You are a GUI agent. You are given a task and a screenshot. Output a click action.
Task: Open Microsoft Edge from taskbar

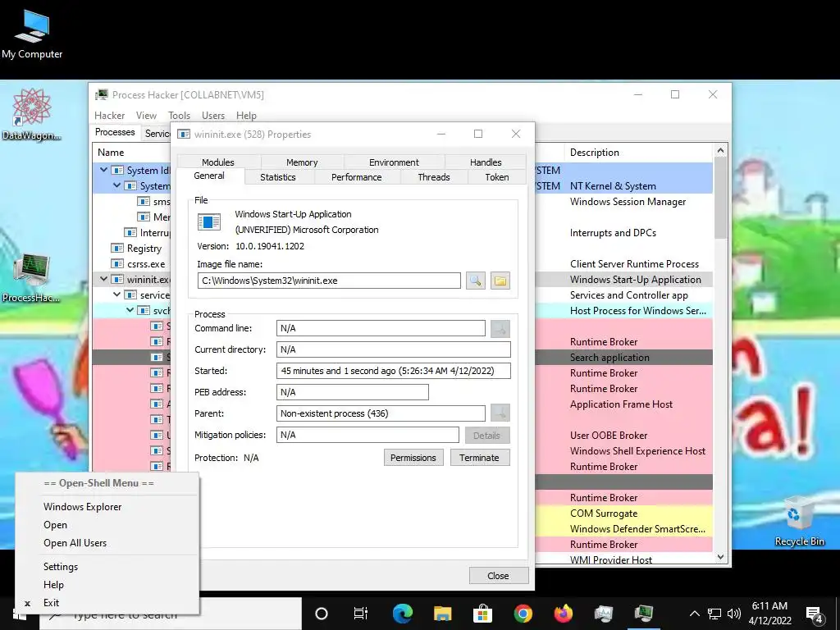pos(402,614)
